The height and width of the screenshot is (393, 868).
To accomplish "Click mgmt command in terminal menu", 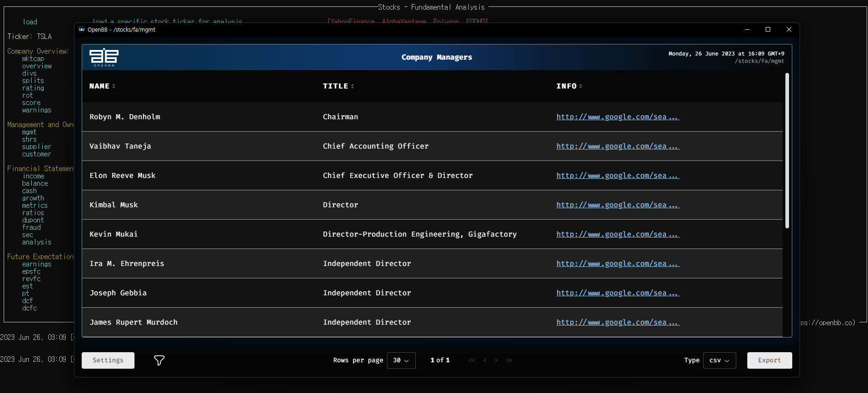I will (x=29, y=132).
